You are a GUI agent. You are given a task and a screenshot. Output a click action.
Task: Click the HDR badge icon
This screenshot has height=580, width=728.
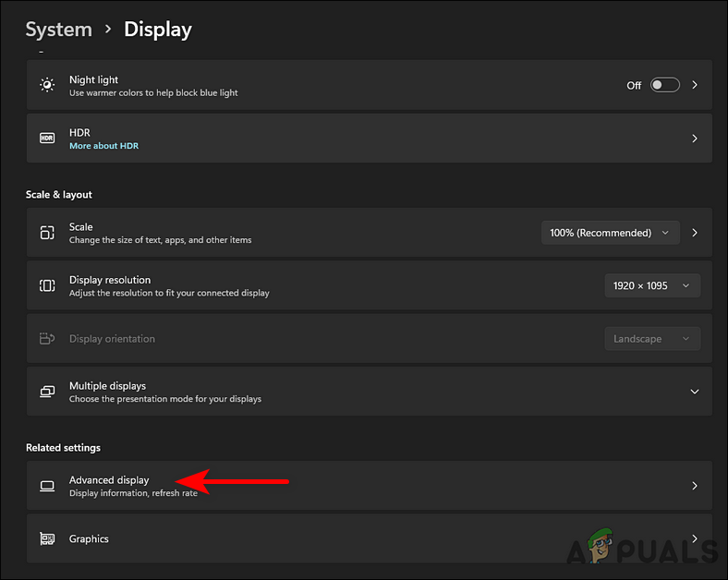[x=47, y=139]
